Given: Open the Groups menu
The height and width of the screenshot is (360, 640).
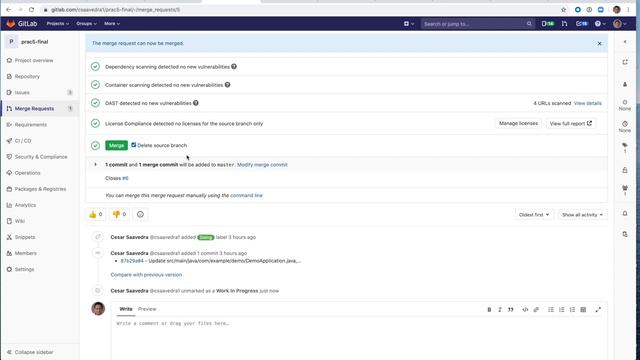Looking at the screenshot, I should pyautogui.click(x=86, y=24).
